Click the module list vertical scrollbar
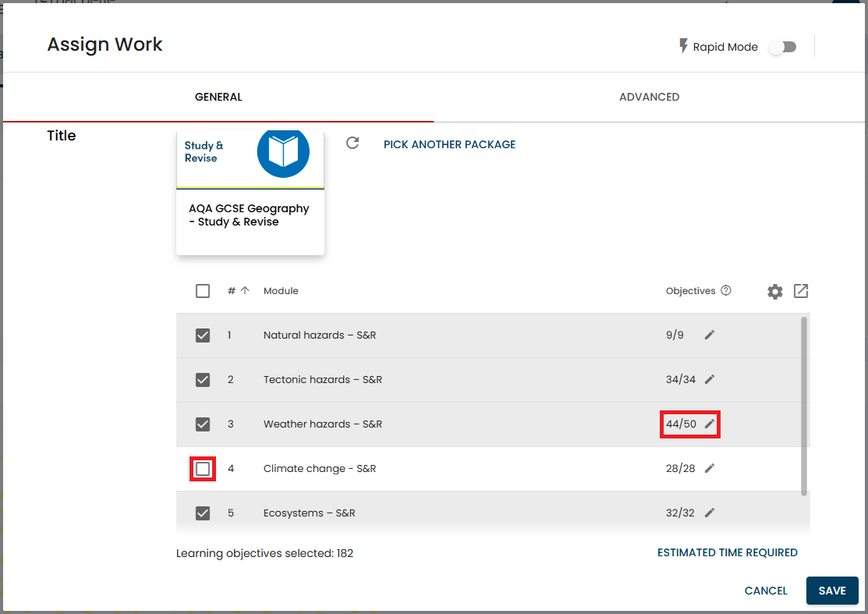Screen dimensions: 868x614 pyautogui.click(x=803, y=406)
